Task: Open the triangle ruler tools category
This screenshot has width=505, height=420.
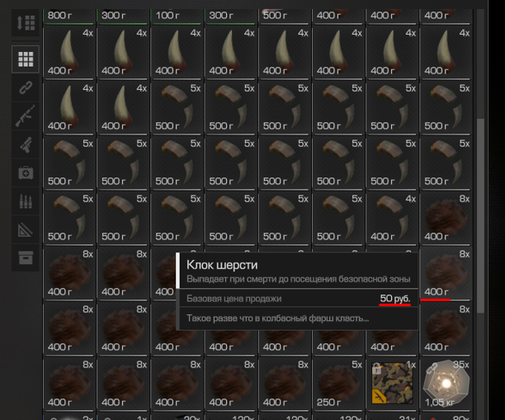Action: pyautogui.click(x=26, y=229)
